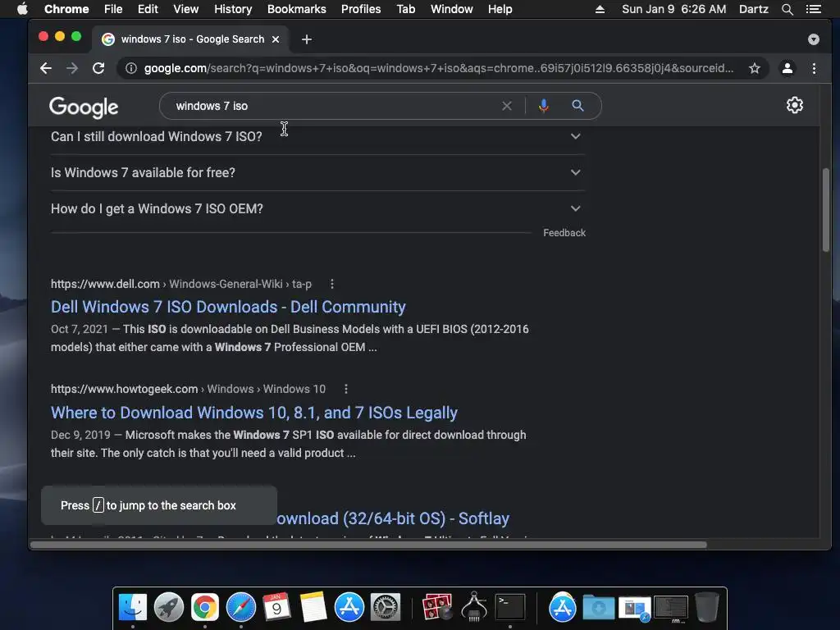Open the Trash in the dock
Image resolution: width=840 pixels, height=630 pixels.
point(706,608)
